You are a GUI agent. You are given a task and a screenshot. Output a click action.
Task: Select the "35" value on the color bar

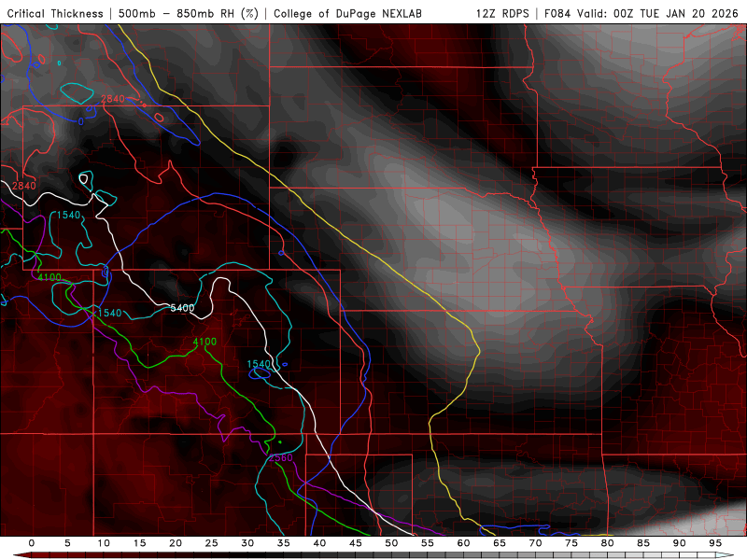point(284,543)
